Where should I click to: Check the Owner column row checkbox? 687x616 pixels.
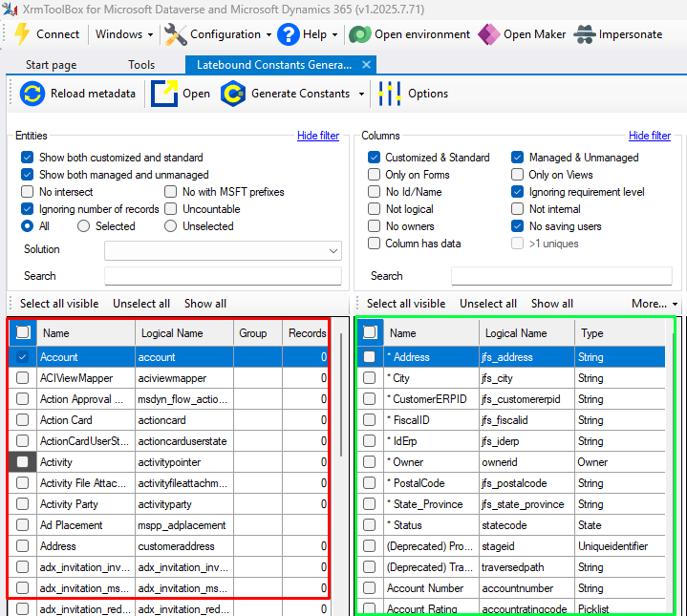[370, 462]
